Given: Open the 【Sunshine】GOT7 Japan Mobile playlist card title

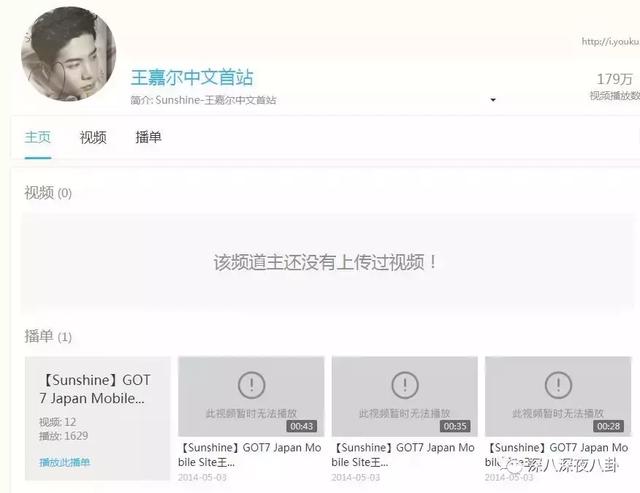Looking at the screenshot, I should point(95,389).
